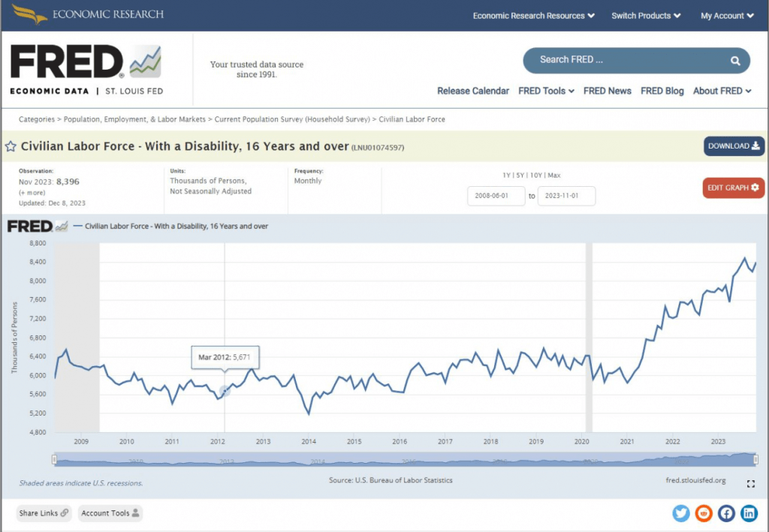769x532 pixels.
Task: Click the Share Links button
Action: (44, 513)
